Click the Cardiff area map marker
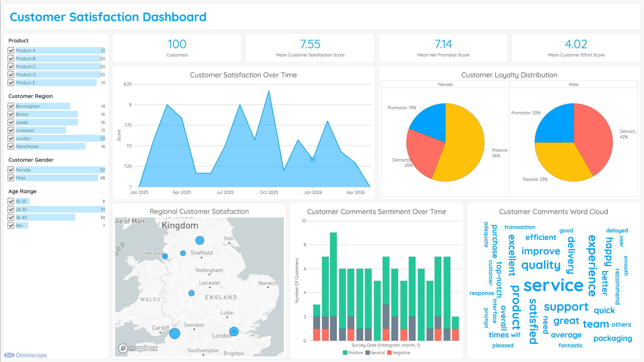 coord(175,333)
